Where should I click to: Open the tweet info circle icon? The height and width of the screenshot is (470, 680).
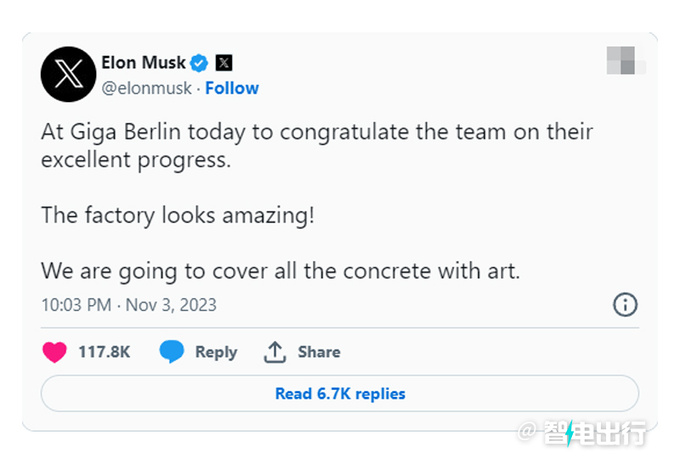pyautogui.click(x=624, y=305)
